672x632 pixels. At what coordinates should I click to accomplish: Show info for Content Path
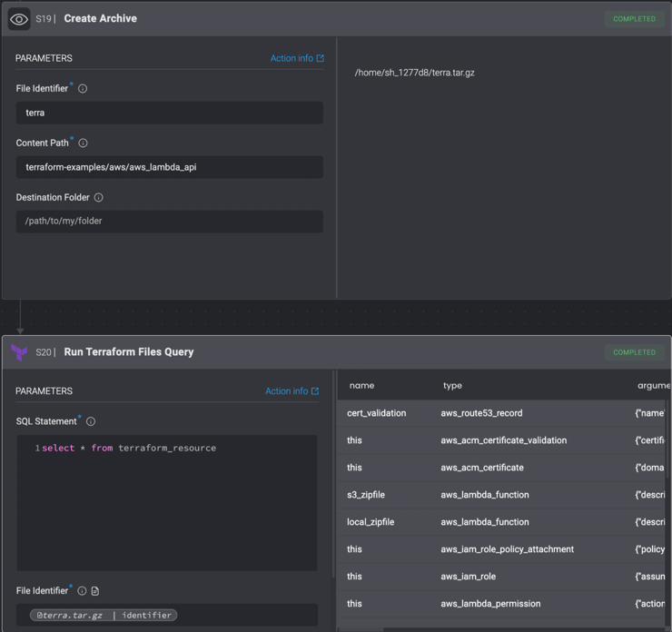tap(84, 143)
